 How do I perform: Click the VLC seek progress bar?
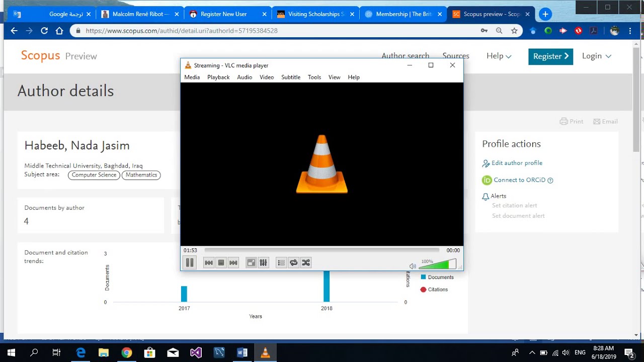(x=322, y=250)
